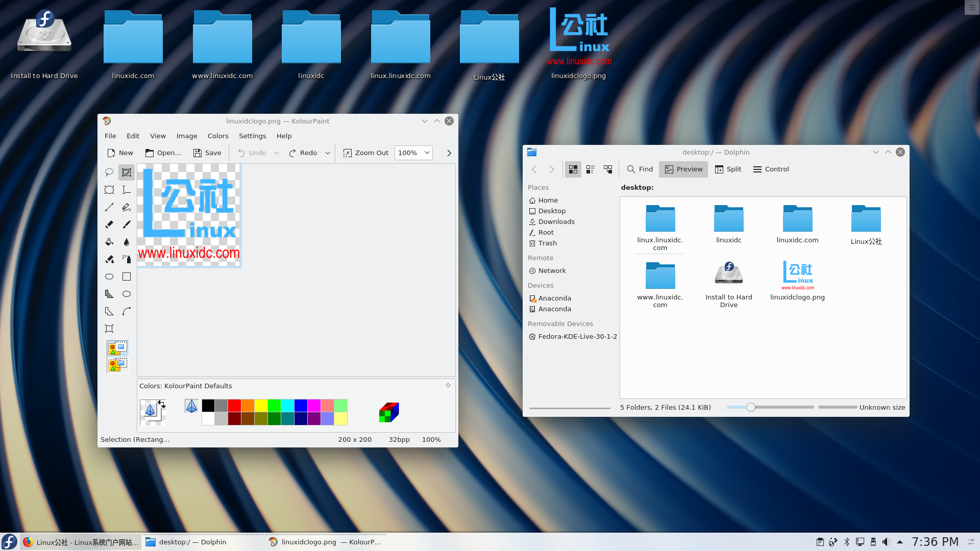The image size is (980, 551).
Task: Select the red swatch in the color palette
Action: [234, 405]
